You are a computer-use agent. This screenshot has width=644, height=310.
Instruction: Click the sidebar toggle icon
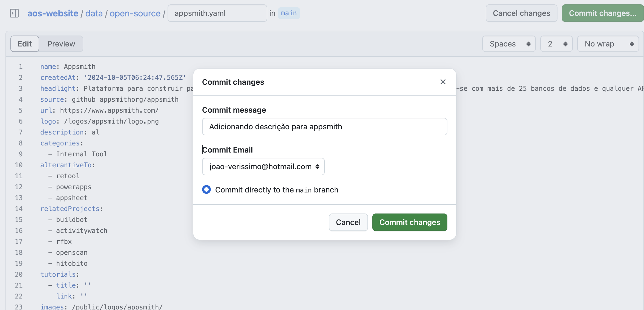pos(14,13)
